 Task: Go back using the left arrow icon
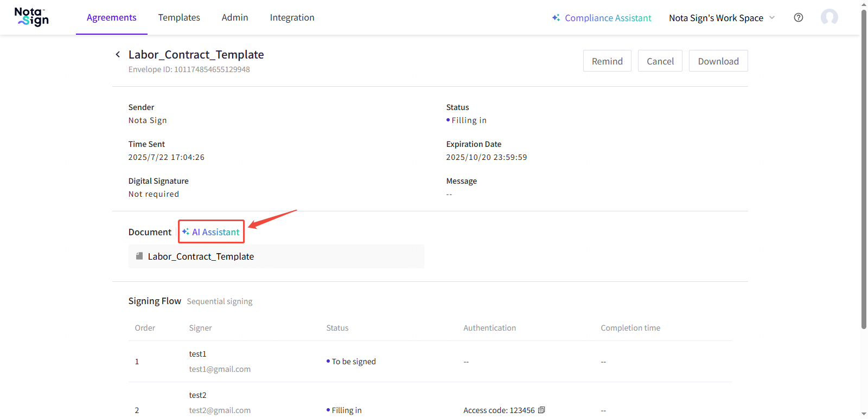pyautogui.click(x=118, y=55)
